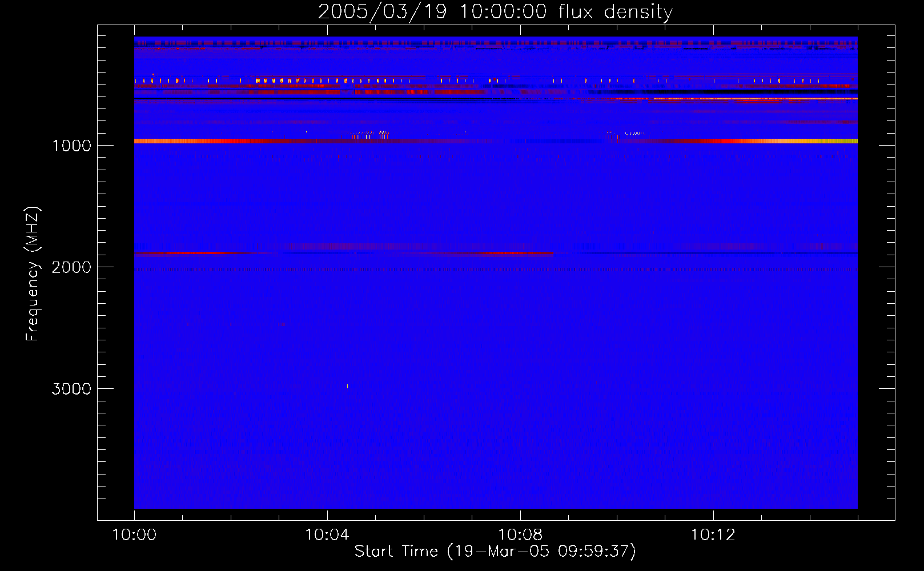Click the 3000 frequency tick label
This screenshot has height=571, width=924.
pos(71,389)
